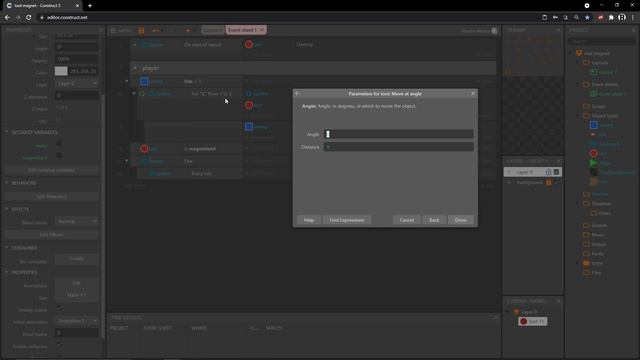
Task: Collapse the Behaviors section
Action: click(x=7, y=183)
